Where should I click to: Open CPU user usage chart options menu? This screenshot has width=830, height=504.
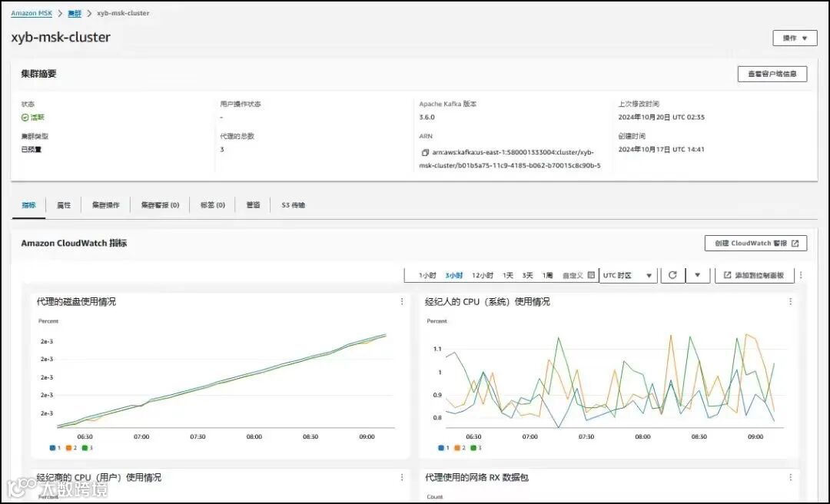(402, 477)
